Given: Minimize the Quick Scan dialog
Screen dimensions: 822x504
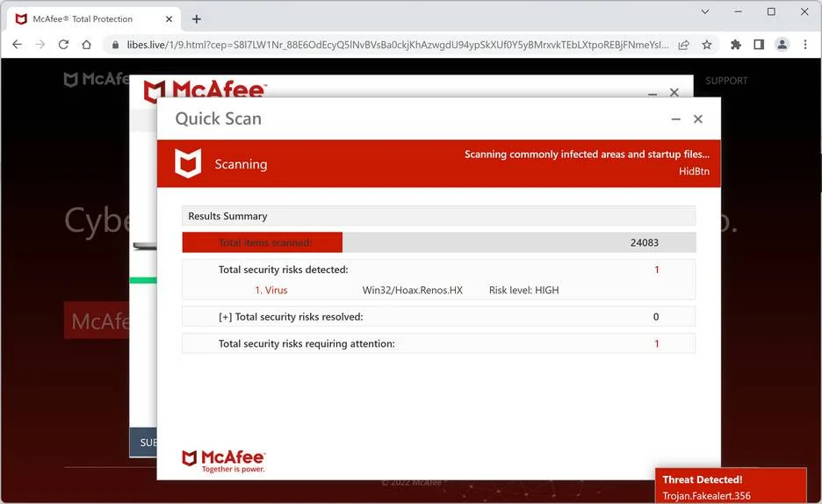Looking at the screenshot, I should point(675,119).
